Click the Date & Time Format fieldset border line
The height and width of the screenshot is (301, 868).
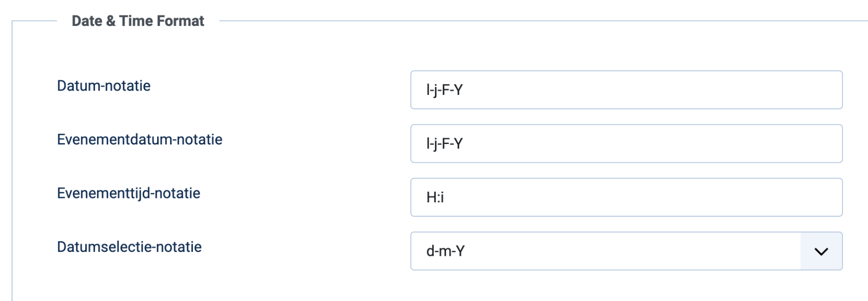tap(530, 21)
